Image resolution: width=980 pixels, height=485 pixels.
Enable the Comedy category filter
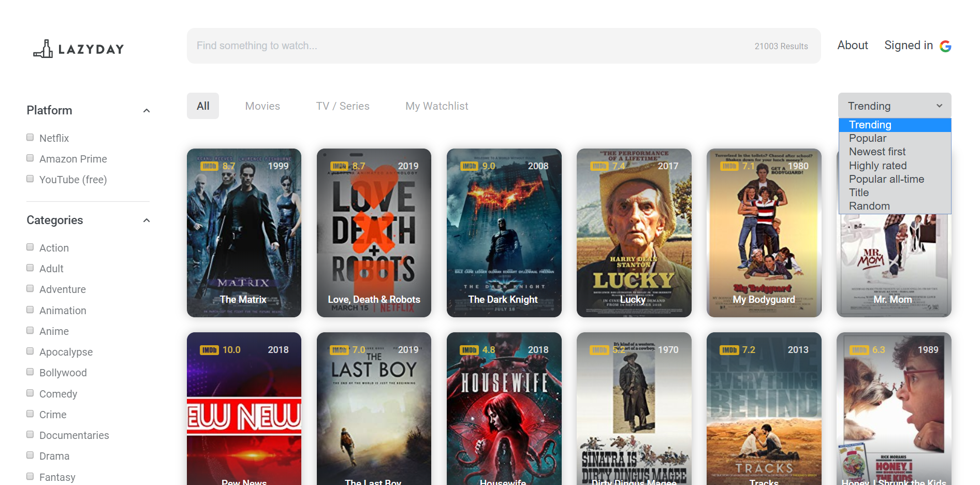[x=30, y=393]
